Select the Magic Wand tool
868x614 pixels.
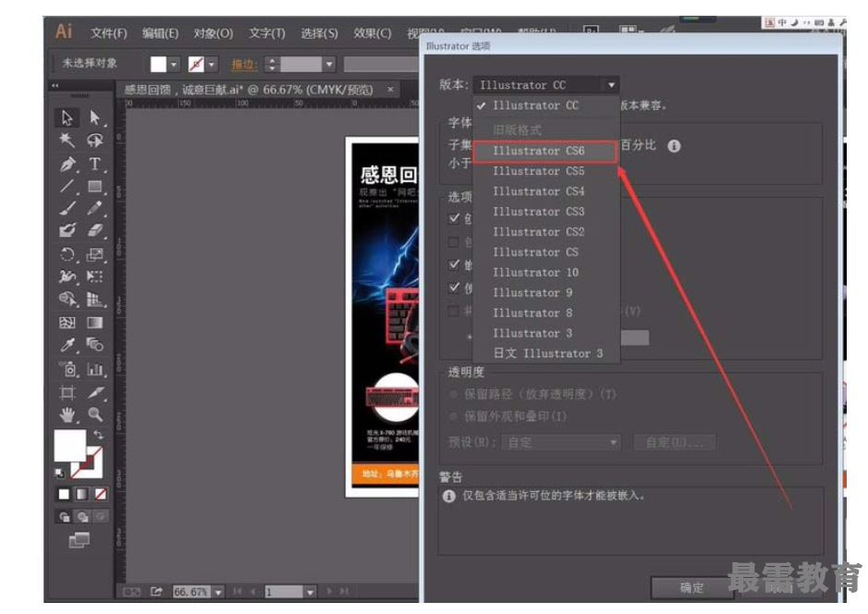click(67, 140)
